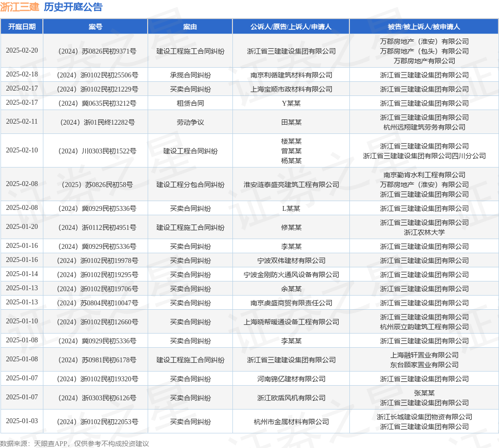The width and height of the screenshot is (499, 448).
Task: Click plaintiff 宁波金刚防火通风设备有限公司
Action: [x=291, y=275]
